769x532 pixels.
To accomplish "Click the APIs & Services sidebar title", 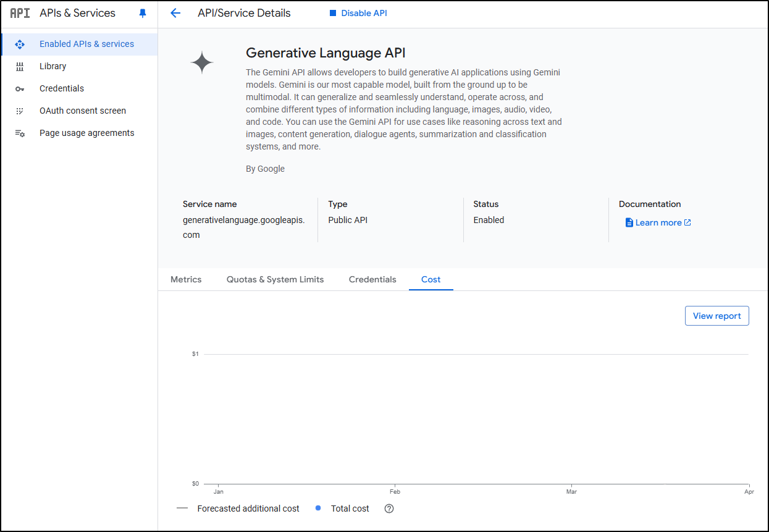I will 77,13.
